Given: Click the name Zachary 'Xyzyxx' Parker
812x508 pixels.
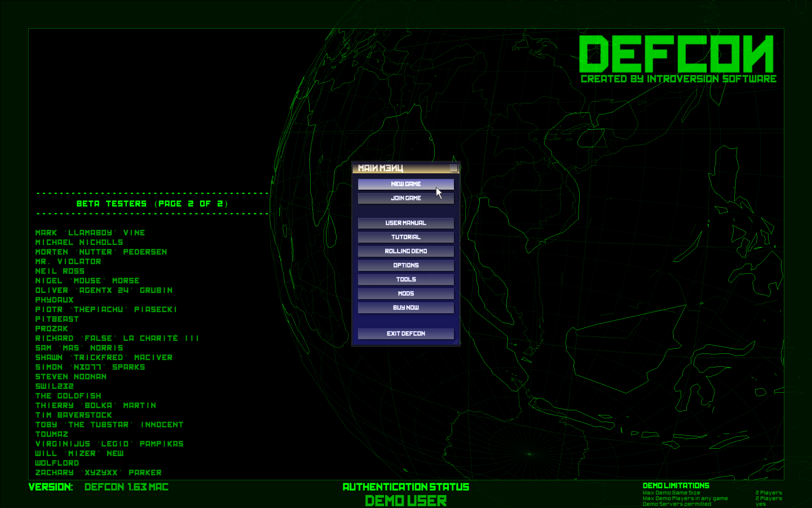Looking at the screenshot, I should [98, 472].
